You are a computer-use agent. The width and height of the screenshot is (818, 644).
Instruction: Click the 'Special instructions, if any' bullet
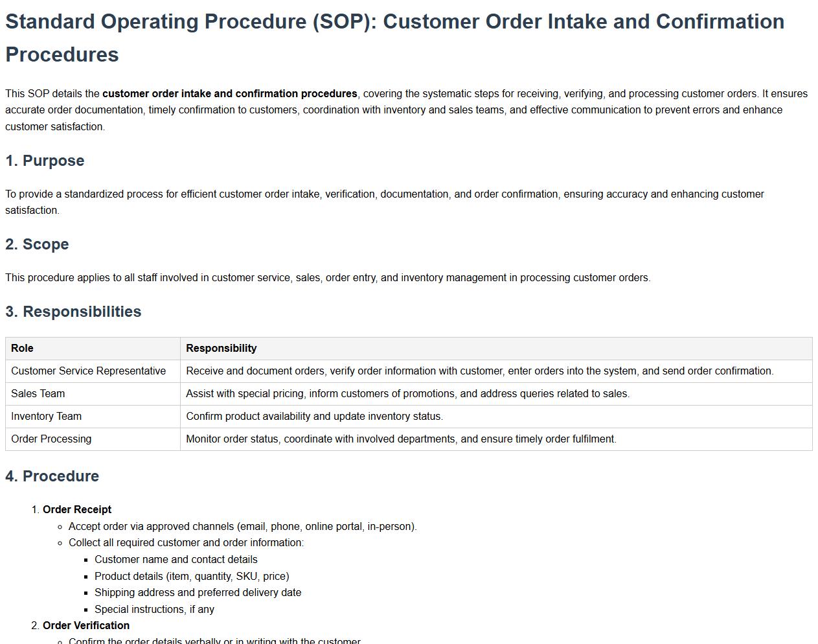pyautogui.click(x=154, y=610)
